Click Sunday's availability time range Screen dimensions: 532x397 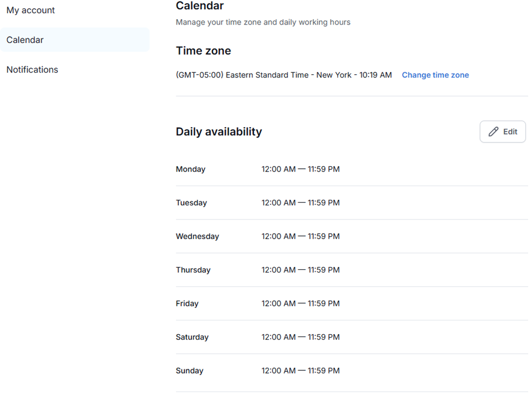coord(300,371)
